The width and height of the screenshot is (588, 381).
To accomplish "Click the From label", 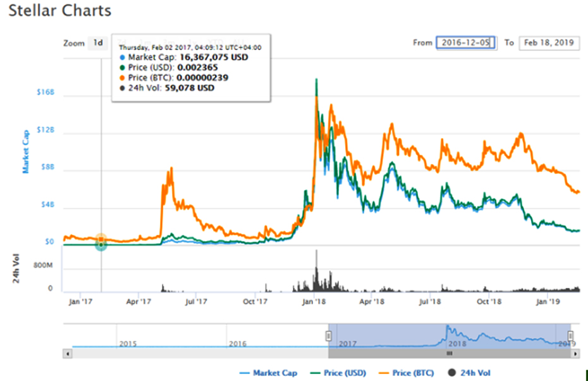I will point(422,43).
